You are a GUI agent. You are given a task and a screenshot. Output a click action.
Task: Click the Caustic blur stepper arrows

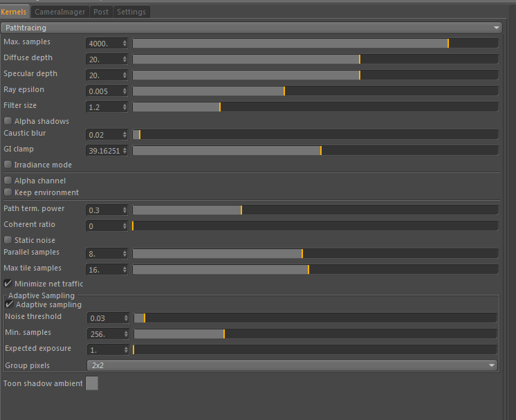pyautogui.click(x=125, y=134)
